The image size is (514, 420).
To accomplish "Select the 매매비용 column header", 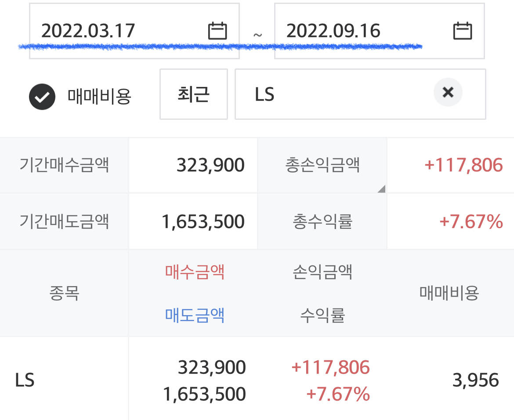I will pyautogui.click(x=449, y=293).
